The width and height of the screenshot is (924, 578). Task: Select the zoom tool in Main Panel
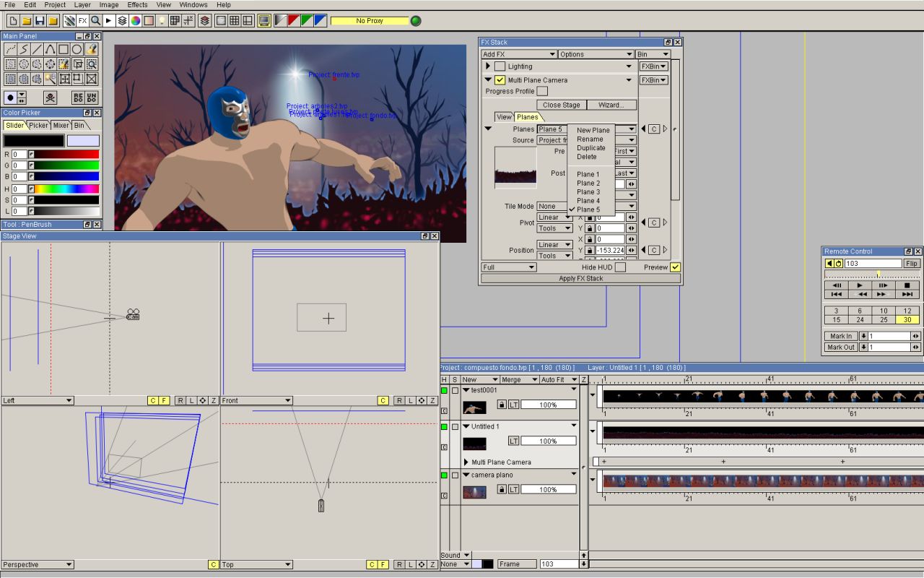point(91,64)
